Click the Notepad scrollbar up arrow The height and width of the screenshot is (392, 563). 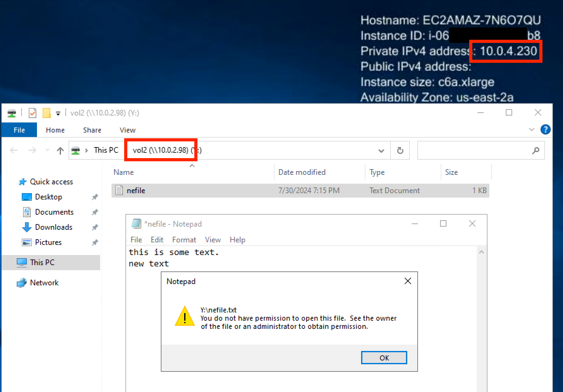tap(481, 252)
